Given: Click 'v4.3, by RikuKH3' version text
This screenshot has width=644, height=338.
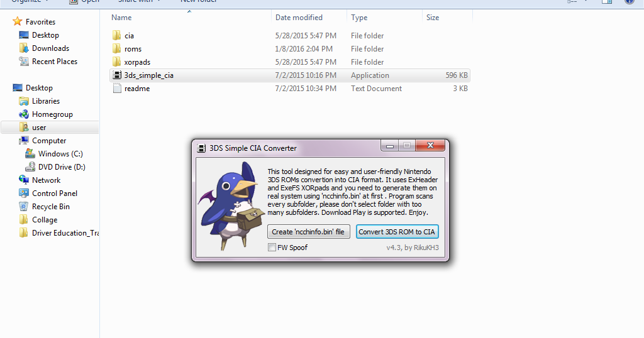Looking at the screenshot, I should click(x=413, y=248).
